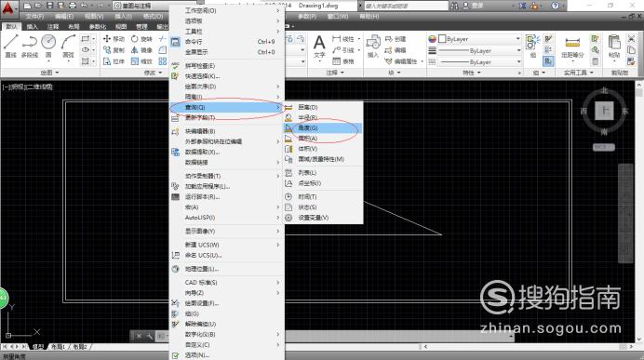
Task: Click the Measure (定距等分) utility icon
Action: coord(572,46)
